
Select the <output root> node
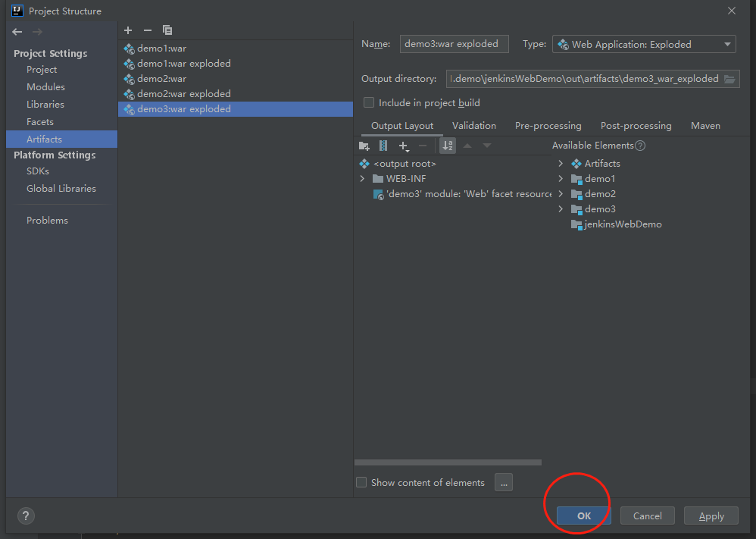pyautogui.click(x=397, y=164)
